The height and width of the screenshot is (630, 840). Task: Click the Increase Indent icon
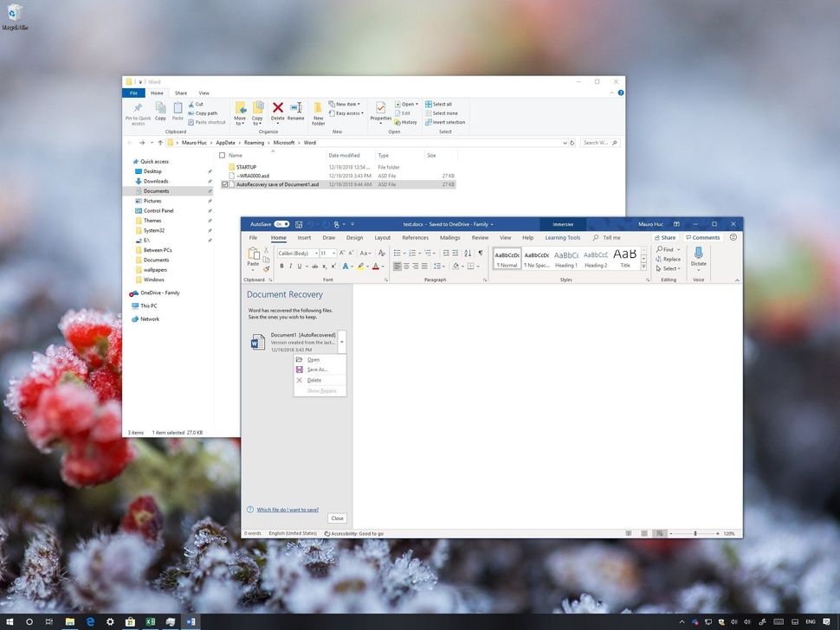coord(455,254)
